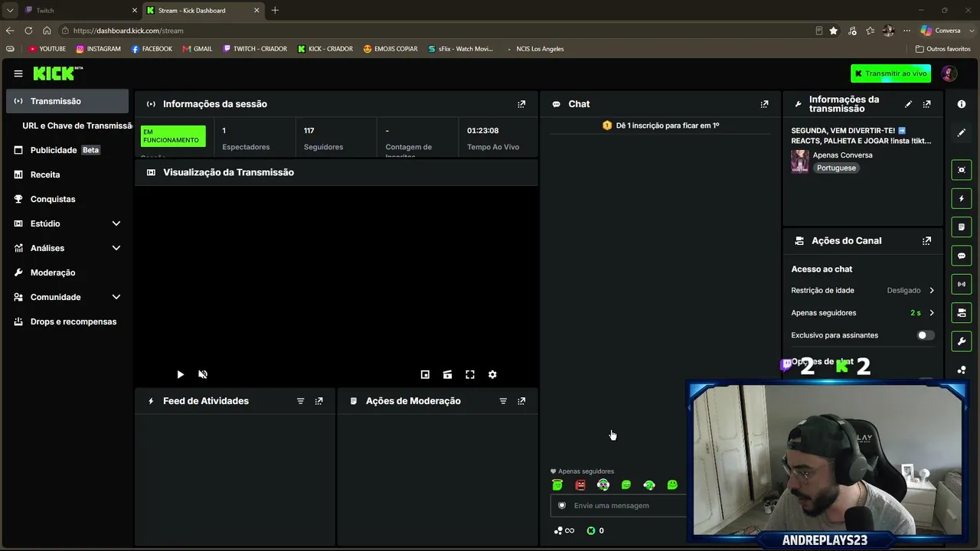The width and height of the screenshot is (980, 551).
Task: Open the NCIS Los Angeles bookmark
Action: (534, 49)
